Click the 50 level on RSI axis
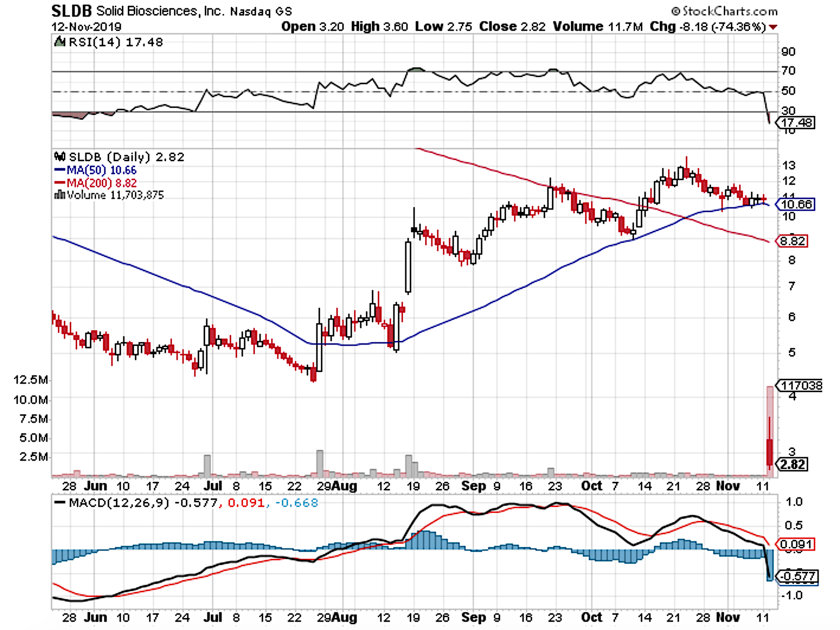Viewport: 840px width, 630px height. pos(788,91)
